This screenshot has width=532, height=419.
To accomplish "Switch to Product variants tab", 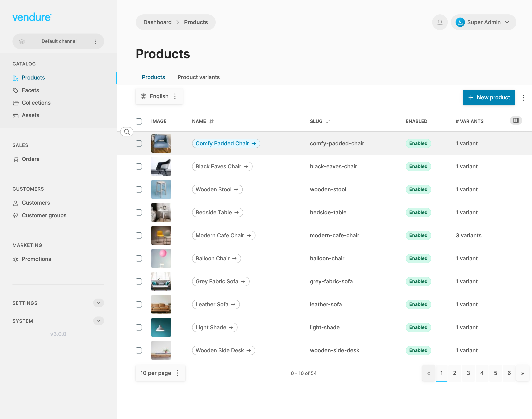I will (198, 77).
